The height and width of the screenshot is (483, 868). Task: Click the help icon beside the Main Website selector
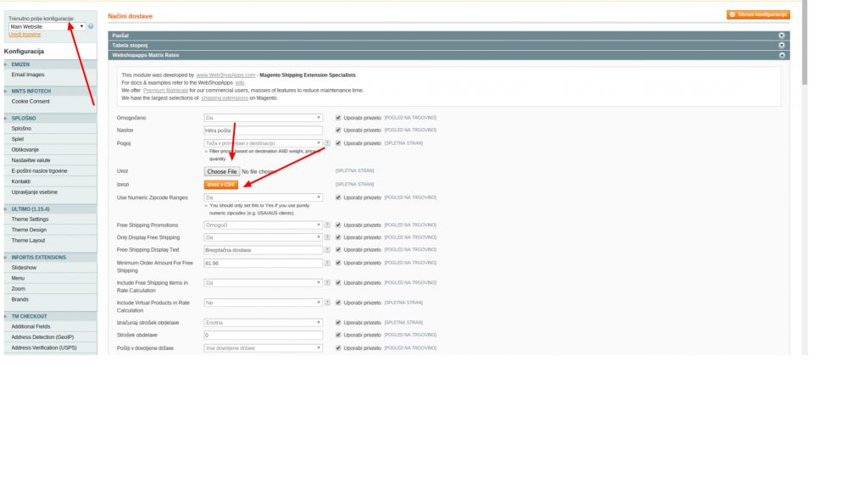click(91, 26)
